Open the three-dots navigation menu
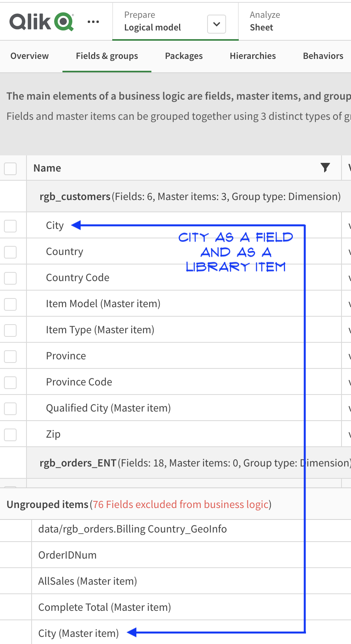The height and width of the screenshot is (644, 351). pos(93,22)
